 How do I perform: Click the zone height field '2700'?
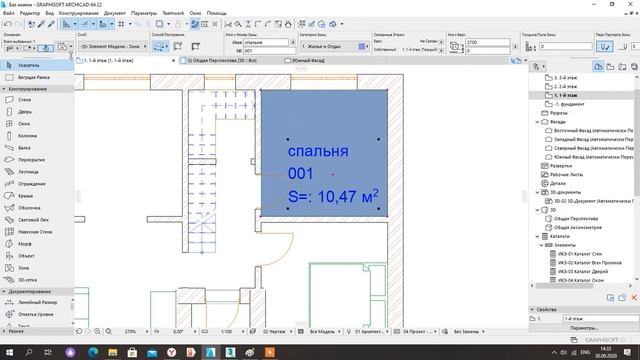click(x=488, y=42)
